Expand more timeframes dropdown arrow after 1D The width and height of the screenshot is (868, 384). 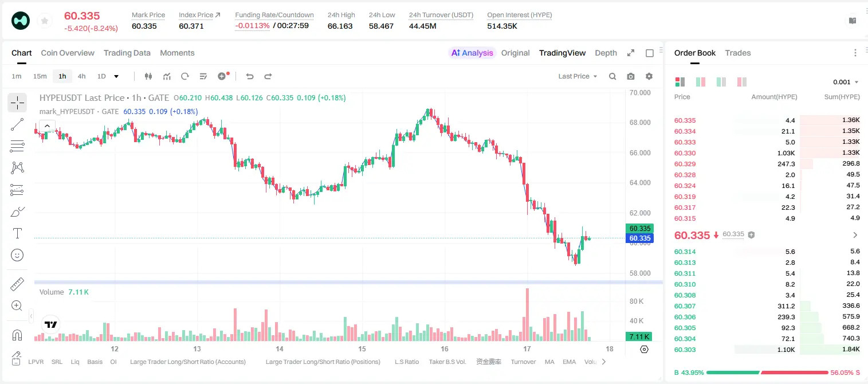(x=116, y=76)
